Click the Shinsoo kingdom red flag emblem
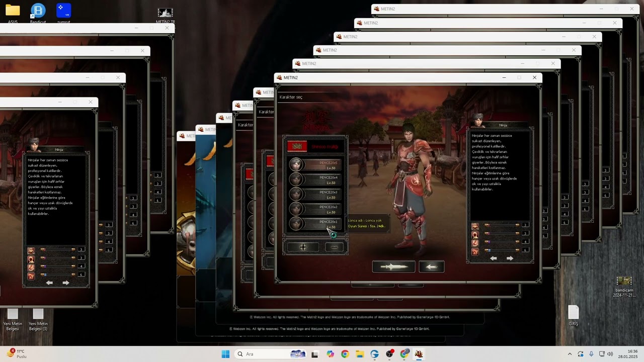The height and width of the screenshot is (362, 644). pos(297,146)
